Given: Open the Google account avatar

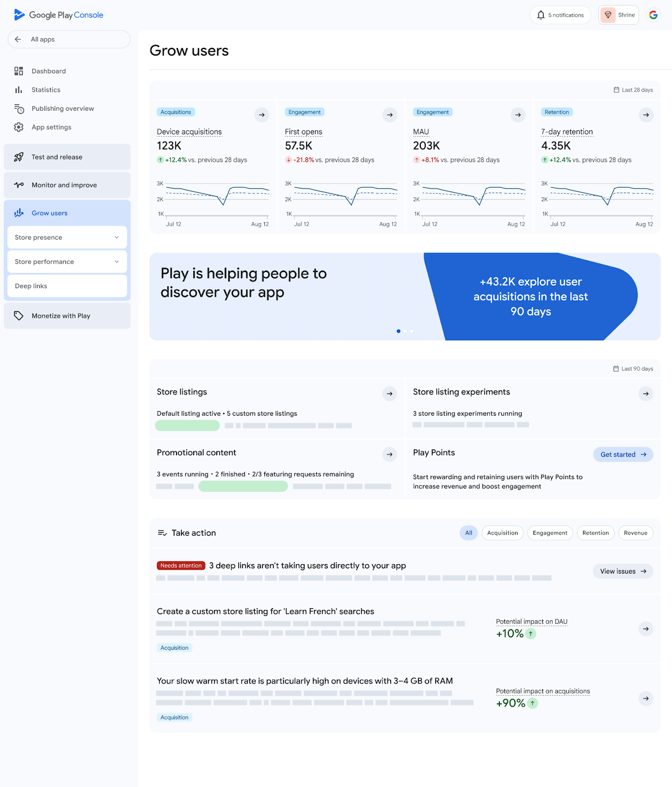Looking at the screenshot, I should click(653, 15).
